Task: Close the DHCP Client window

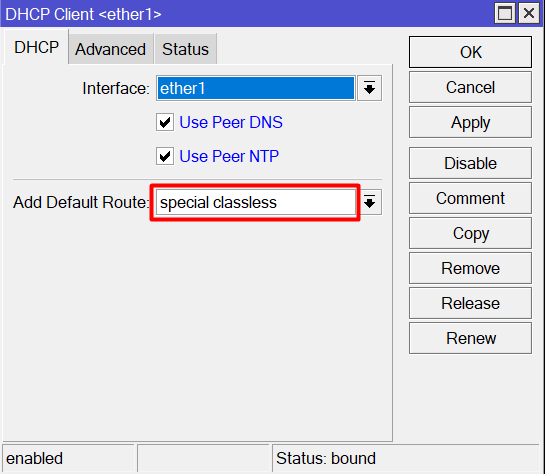Action: click(529, 14)
